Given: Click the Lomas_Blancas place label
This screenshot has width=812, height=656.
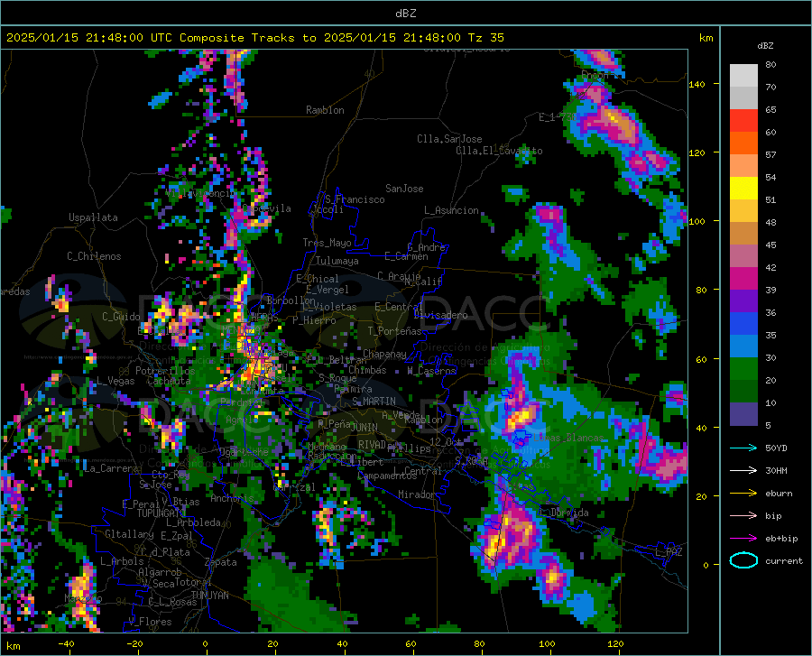Looking at the screenshot, I should pyautogui.click(x=568, y=438).
